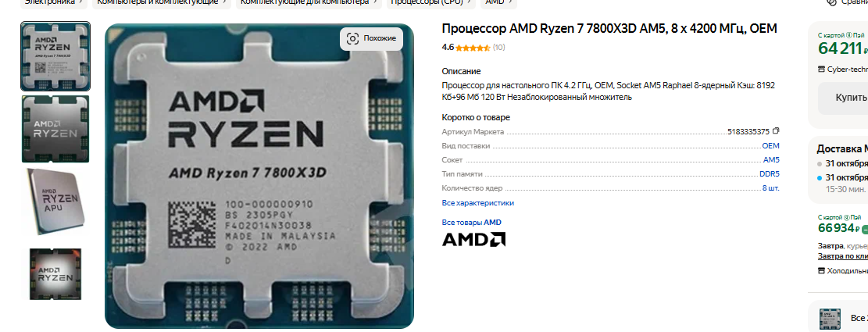The height and width of the screenshot is (332, 868).
Task: Click the OEM delivery type link
Action: (x=770, y=146)
